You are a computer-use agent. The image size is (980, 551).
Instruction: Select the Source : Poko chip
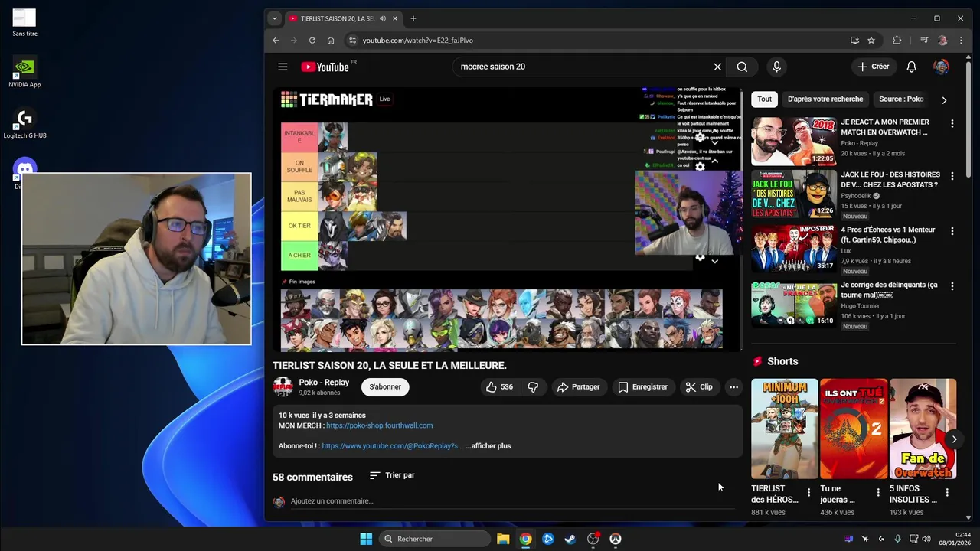click(903, 99)
